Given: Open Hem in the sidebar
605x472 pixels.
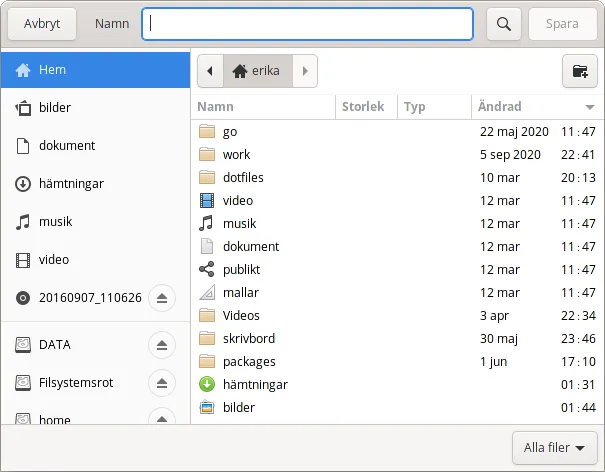Looking at the screenshot, I should pyautogui.click(x=95, y=70).
